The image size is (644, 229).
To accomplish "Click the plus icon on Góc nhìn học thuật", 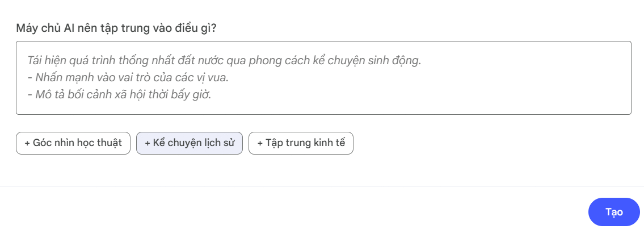I will click(27, 143).
